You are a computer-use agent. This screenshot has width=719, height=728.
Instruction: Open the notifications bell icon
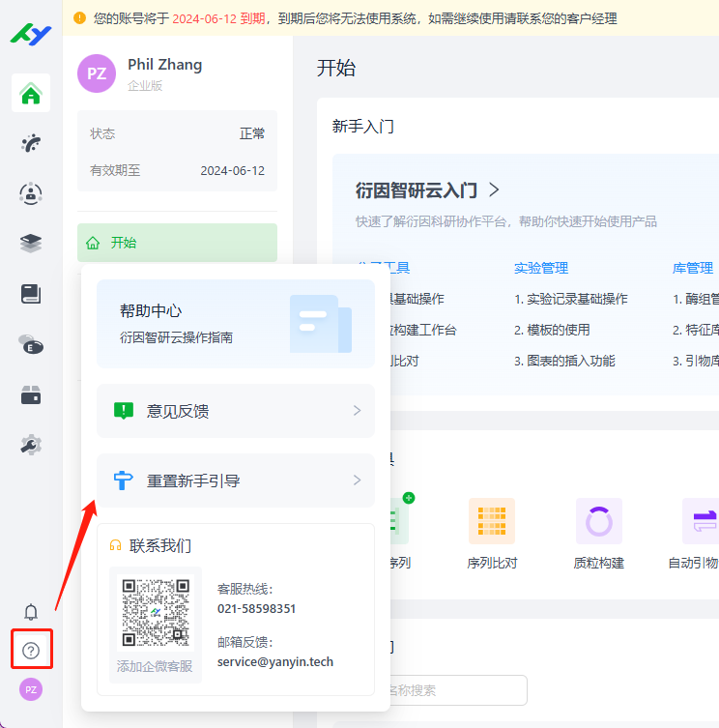31,612
